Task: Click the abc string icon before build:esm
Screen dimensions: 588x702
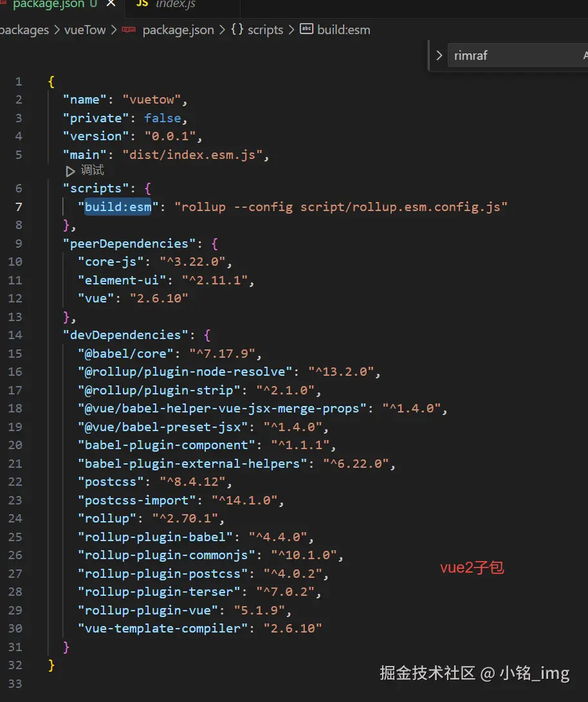Action: click(x=307, y=30)
